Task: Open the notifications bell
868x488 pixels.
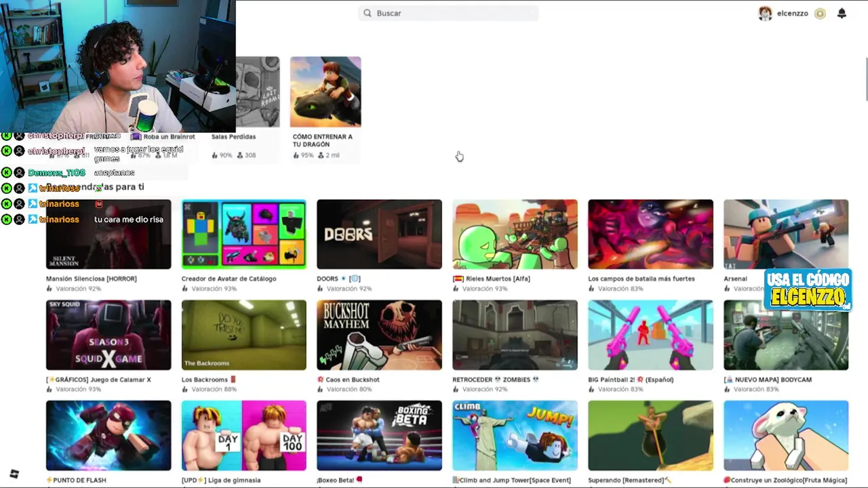Action: (x=842, y=13)
